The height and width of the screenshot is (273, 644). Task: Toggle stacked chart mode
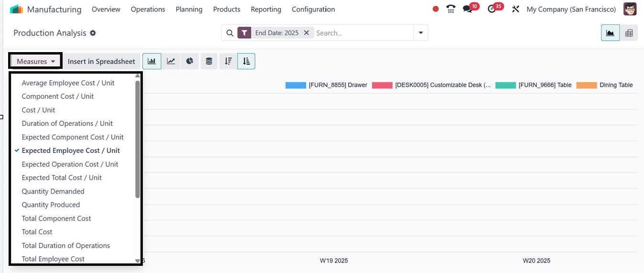209,61
